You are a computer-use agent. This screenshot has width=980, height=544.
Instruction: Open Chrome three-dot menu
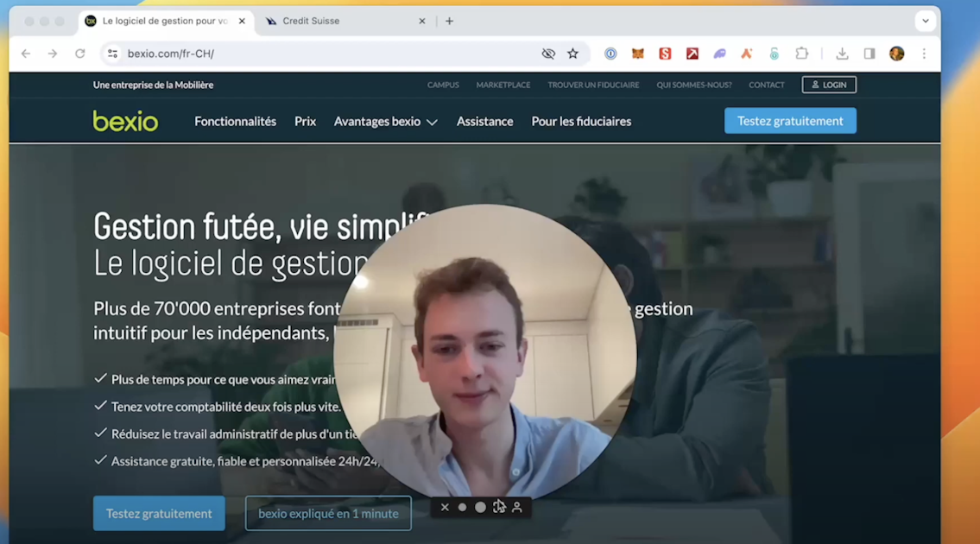(924, 54)
